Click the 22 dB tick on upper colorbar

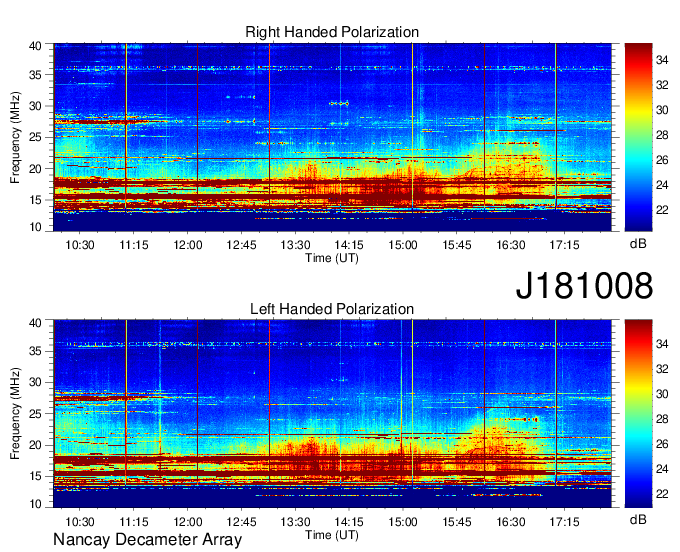pos(662,210)
